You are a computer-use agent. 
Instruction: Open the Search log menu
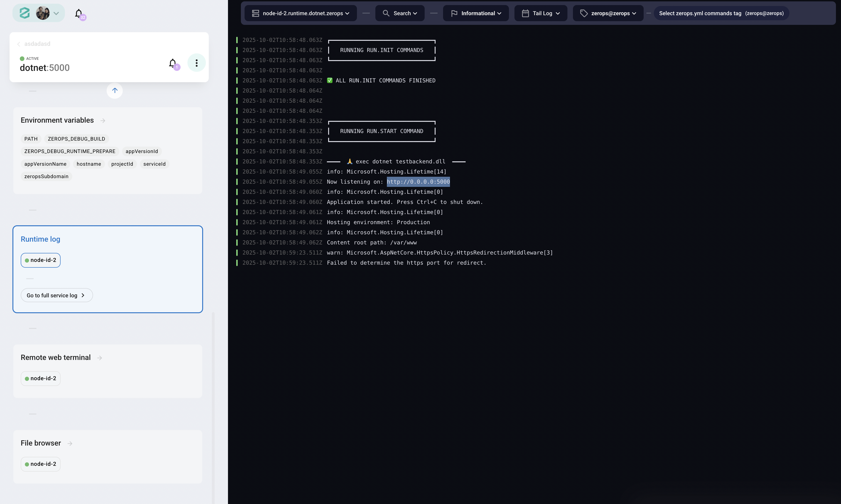tap(400, 13)
